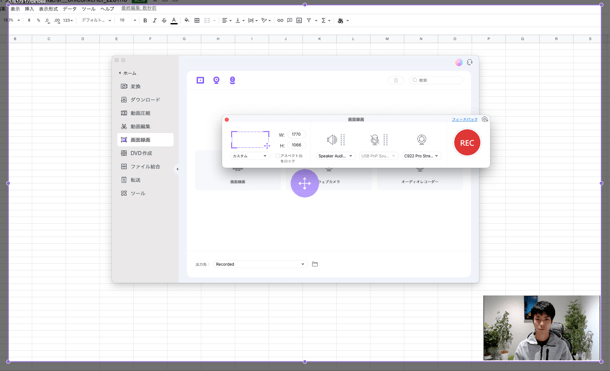This screenshot has height=371, width=610.
Task: Open recorder settings icon beside フィードバック
Action: click(485, 119)
